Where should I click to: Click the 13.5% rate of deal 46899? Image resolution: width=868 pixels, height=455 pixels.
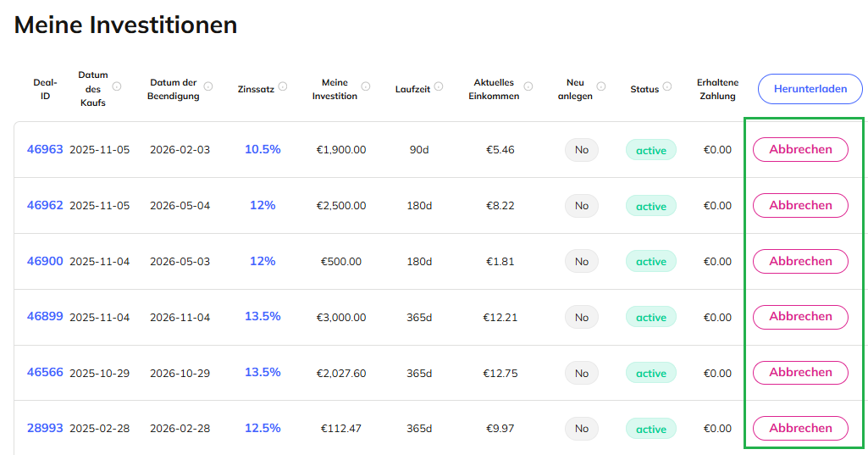point(263,316)
